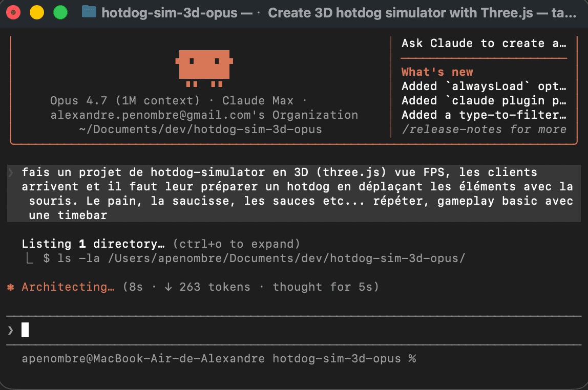The width and height of the screenshot is (588, 390).
Task: Expand the "thought for 5s" reasoning text
Action: [x=325, y=287]
